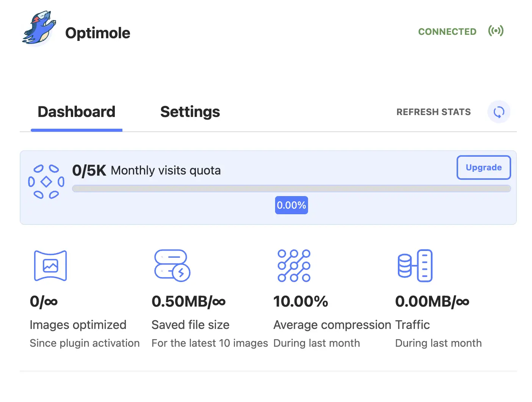Click During last month under Traffic

point(438,343)
